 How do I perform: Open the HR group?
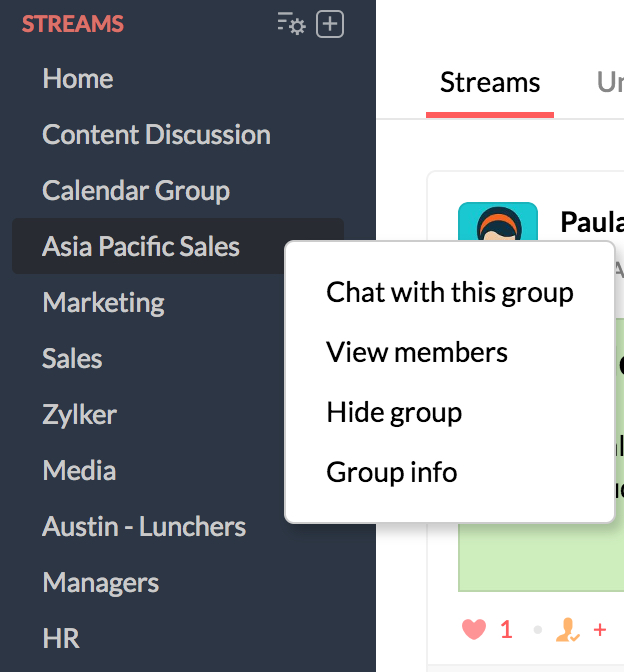[x=61, y=639]
